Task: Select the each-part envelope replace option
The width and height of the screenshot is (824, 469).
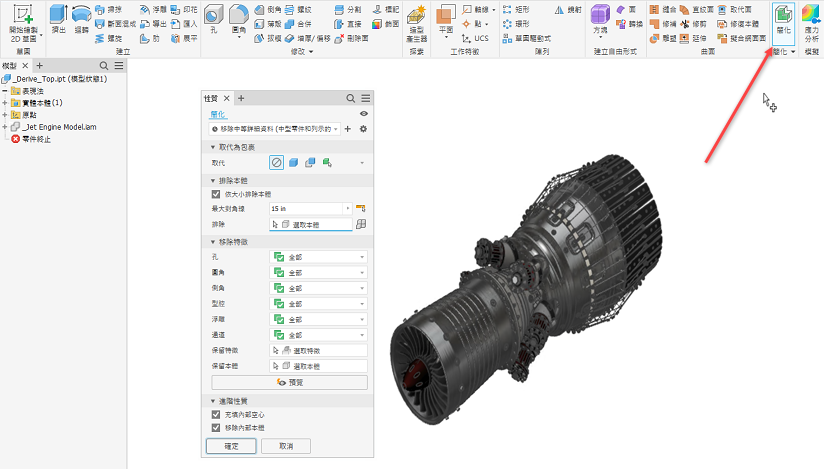Action: point(310,162)
